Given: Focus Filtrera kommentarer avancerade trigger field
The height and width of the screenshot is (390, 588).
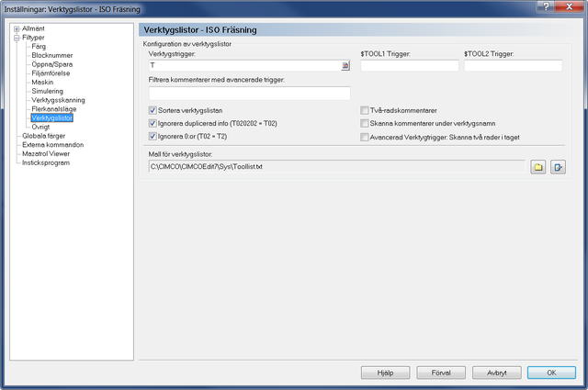Looking at the screenshot, I should [x=249, y=94].
